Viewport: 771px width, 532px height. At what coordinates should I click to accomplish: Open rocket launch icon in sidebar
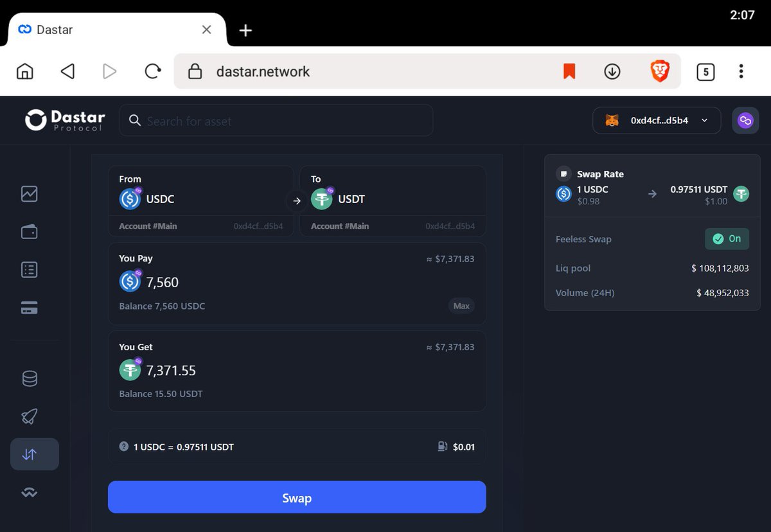[x=30, y=417]
